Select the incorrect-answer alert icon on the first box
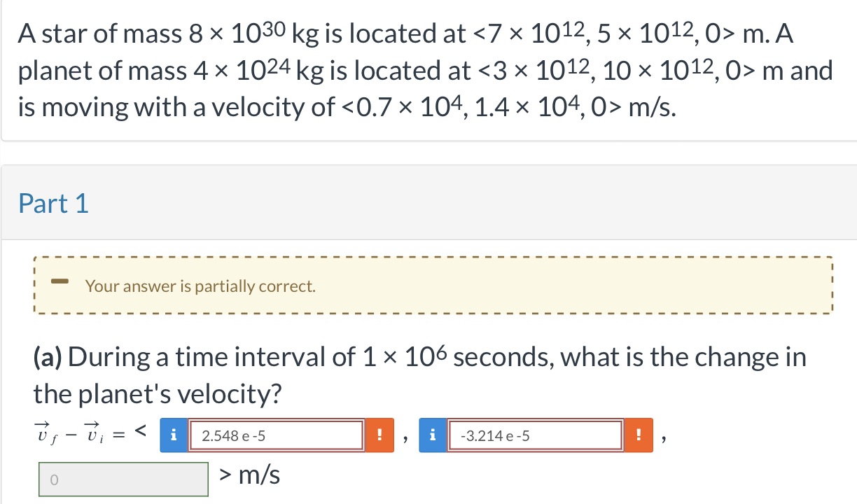This screenshot has height=504, width=857. pyautogui.click(x=379, y=435)
